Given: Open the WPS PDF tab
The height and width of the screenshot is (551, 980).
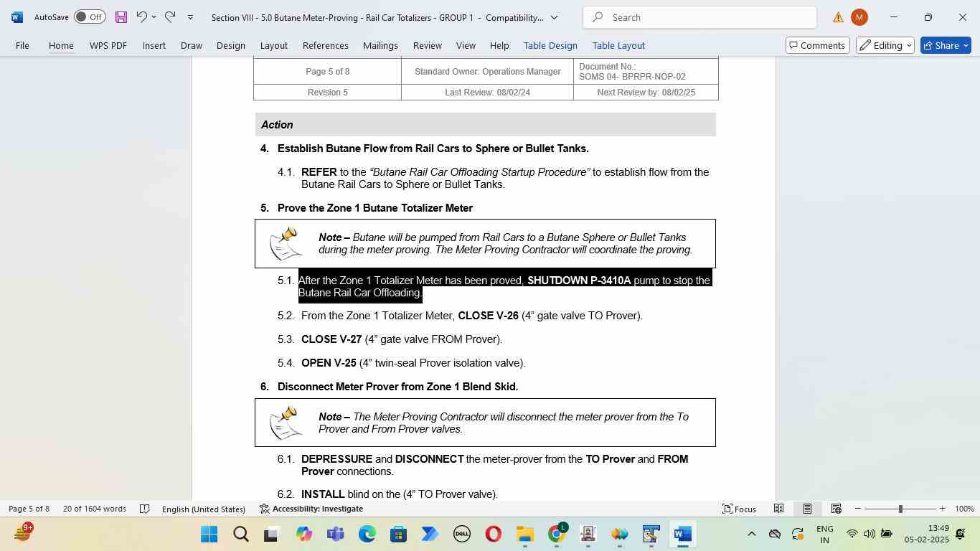Looking at the screenshot, I should point(108,45).
